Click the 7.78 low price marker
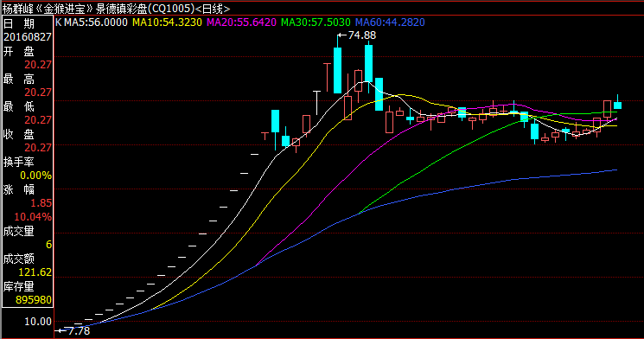The image size is (644, 339). pos(79,330)
